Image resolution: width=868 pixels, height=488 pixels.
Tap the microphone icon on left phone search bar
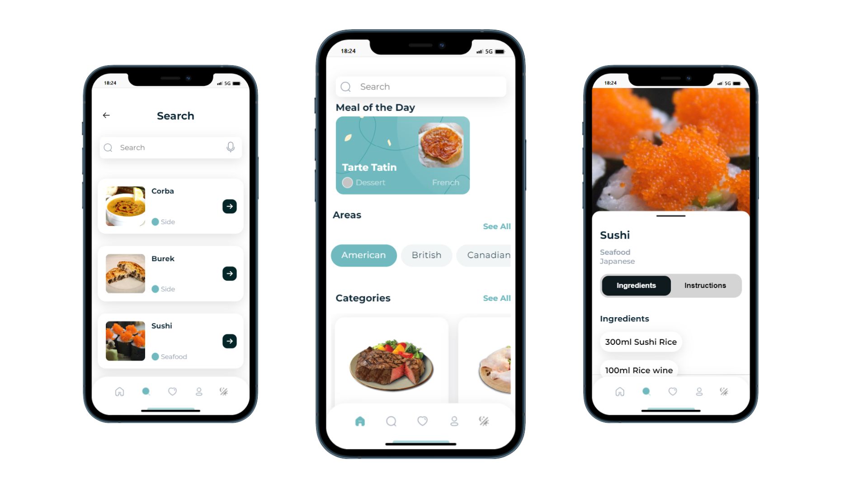point(231,148)
